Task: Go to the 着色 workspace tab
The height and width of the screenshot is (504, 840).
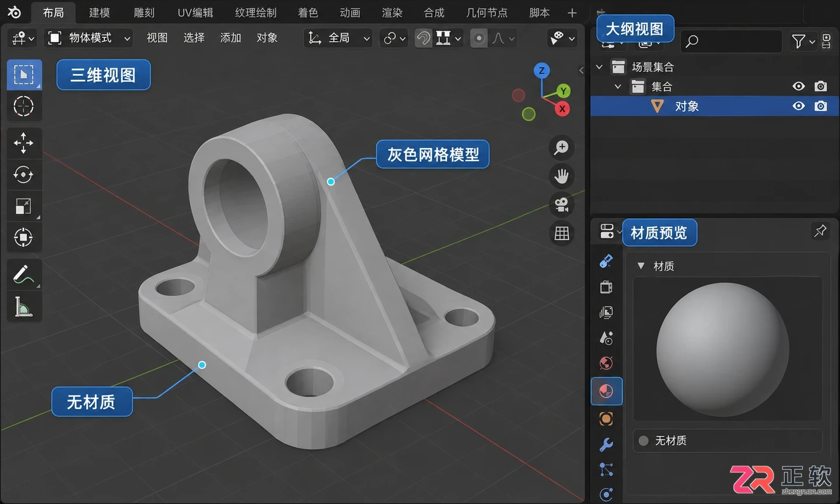Action: point(307,12)
